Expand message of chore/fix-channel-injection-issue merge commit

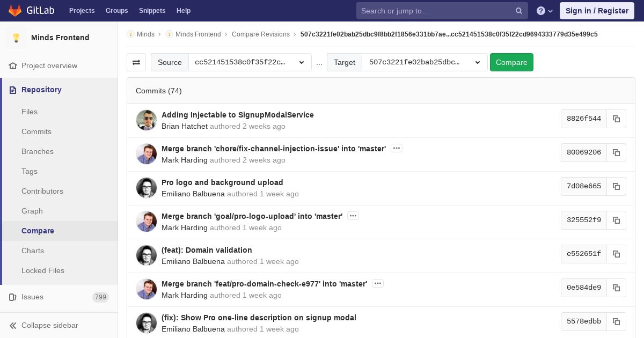pos(397,149)
